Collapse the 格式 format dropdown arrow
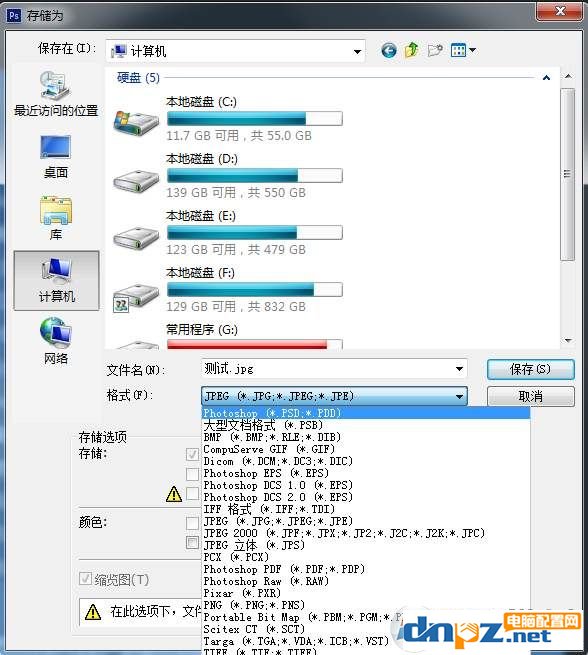The width and height of the screenshot is (588, 655). 459,396
